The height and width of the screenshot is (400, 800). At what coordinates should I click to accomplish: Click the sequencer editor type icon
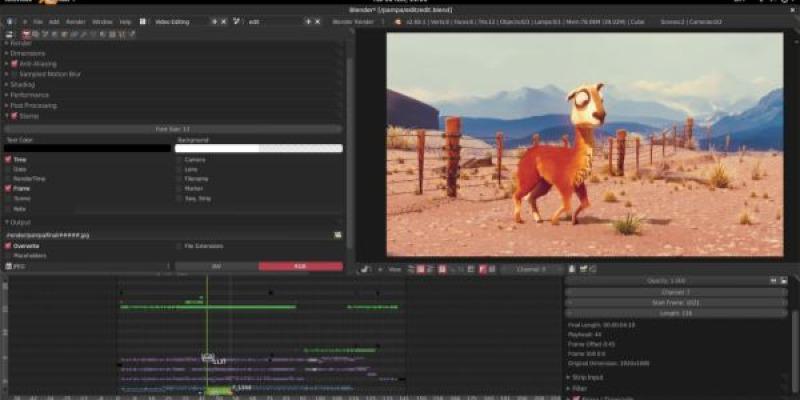(366, 269)
